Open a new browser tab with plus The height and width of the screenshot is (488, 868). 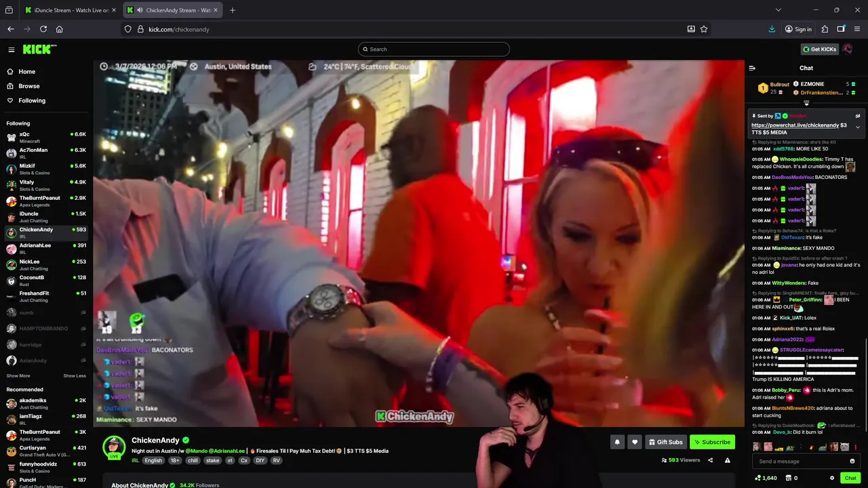(x=233, y=10)
